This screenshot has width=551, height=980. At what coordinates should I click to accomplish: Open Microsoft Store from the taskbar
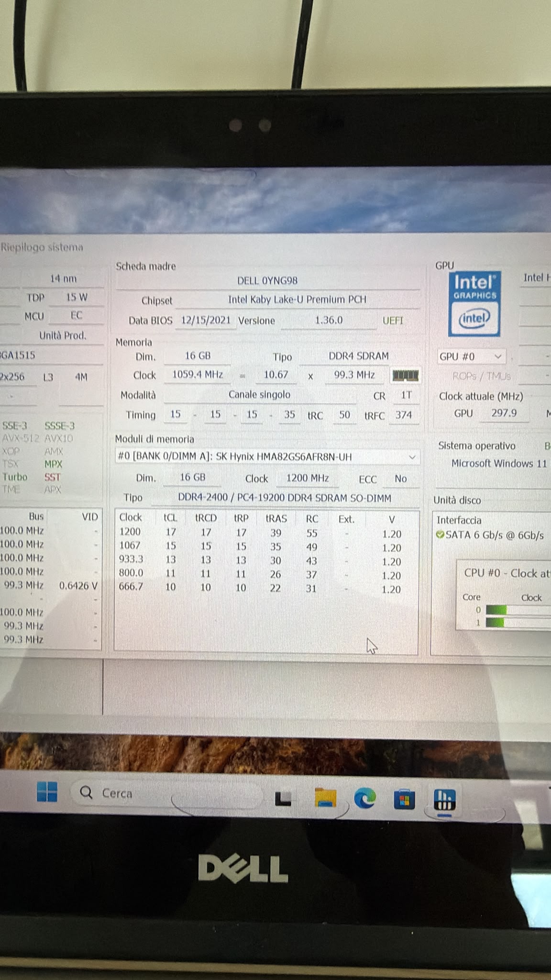tap(404, 799)
